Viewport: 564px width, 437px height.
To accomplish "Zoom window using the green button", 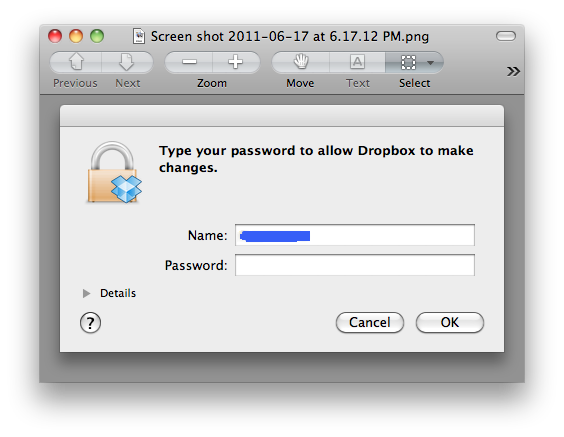I will [x=97, y=36].
